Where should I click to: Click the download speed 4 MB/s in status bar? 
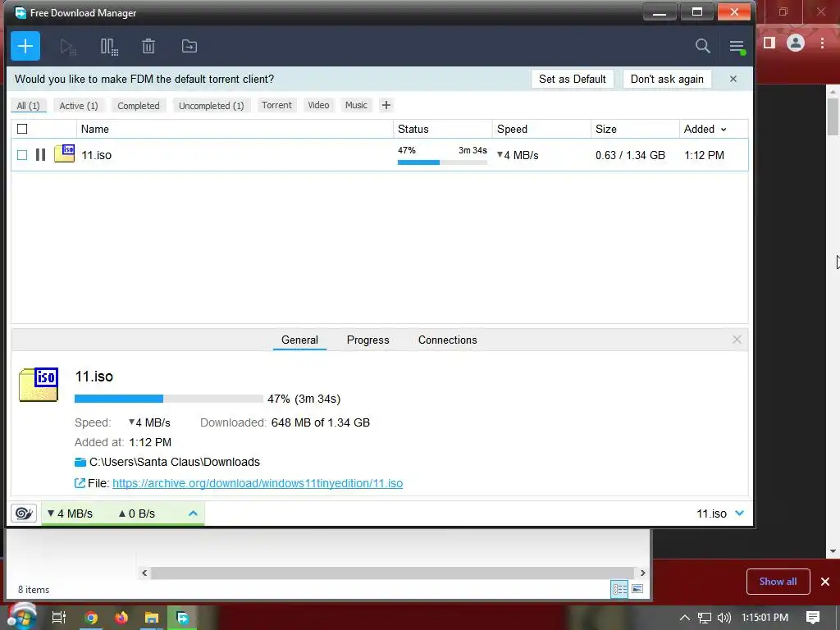pos(71,514)
